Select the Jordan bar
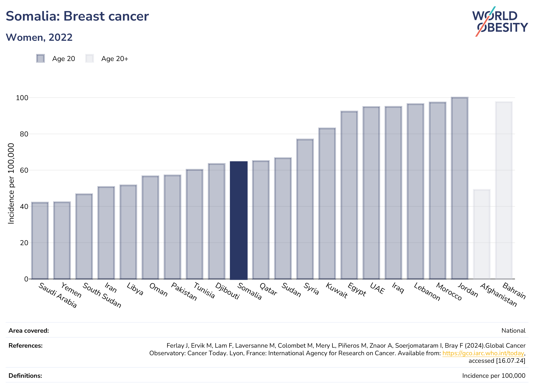This screenshot has width=534, height=392. 459,188
